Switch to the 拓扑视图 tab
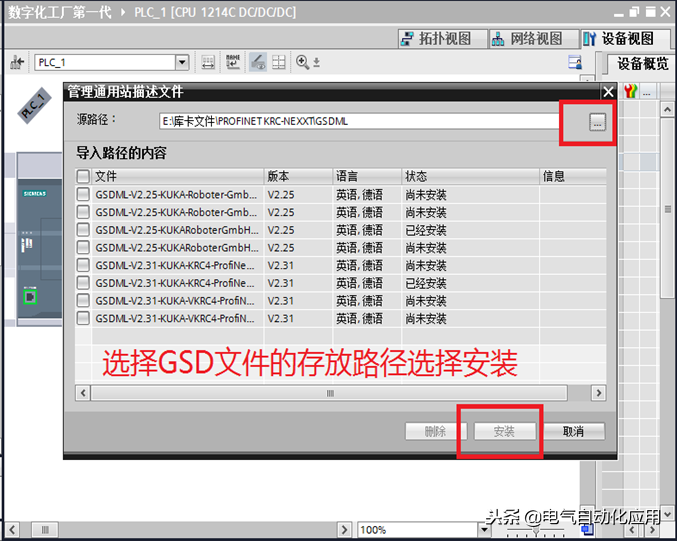The image size is (677, 541). click(x=442, y=39)
